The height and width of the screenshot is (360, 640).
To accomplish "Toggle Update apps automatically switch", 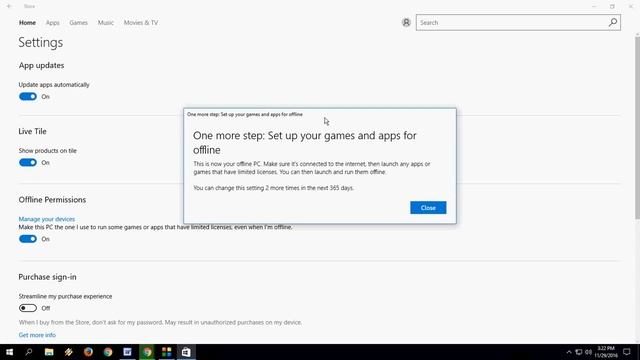I will click(28, 97).
